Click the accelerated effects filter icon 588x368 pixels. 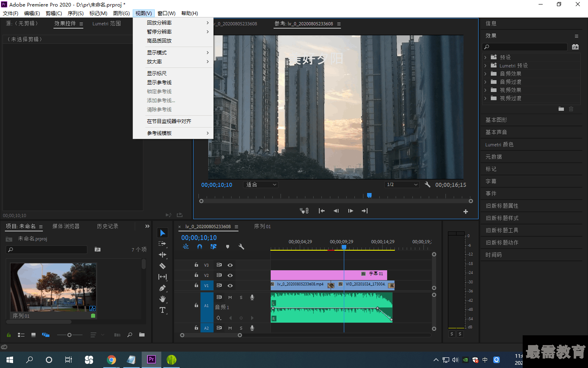[x=575, y=47]
